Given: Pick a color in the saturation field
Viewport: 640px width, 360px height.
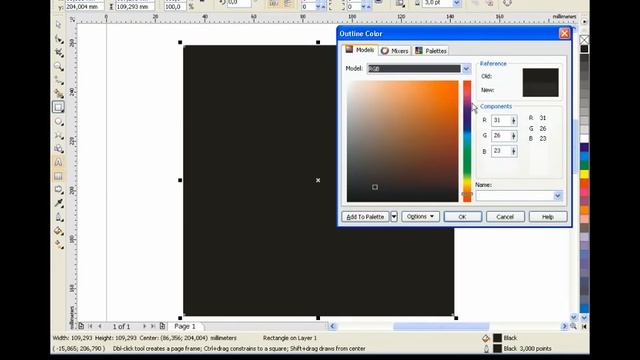Looking at the screenshot, I should click(402, 141).
